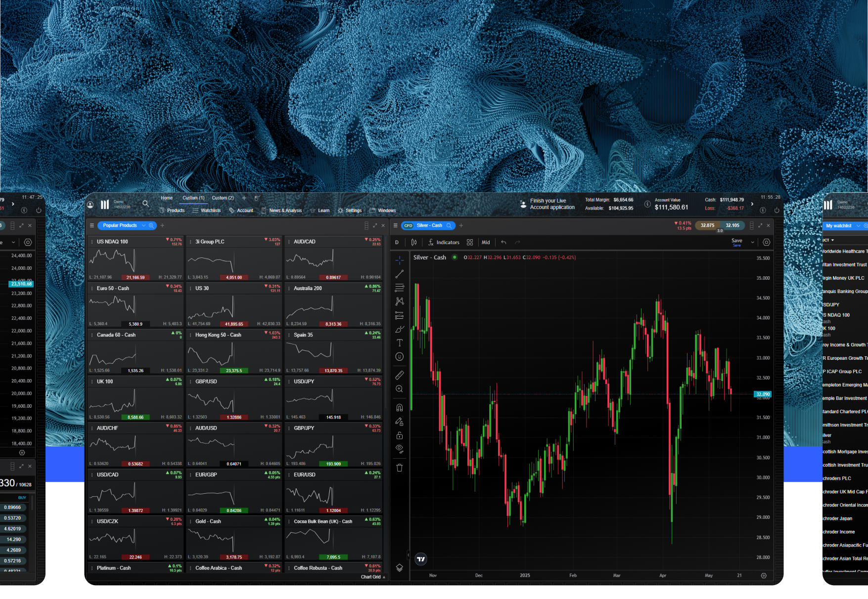This screenshot has width=868, height=599.
Task: Click the 32.090 current price label
Action: tap(763, 394)
